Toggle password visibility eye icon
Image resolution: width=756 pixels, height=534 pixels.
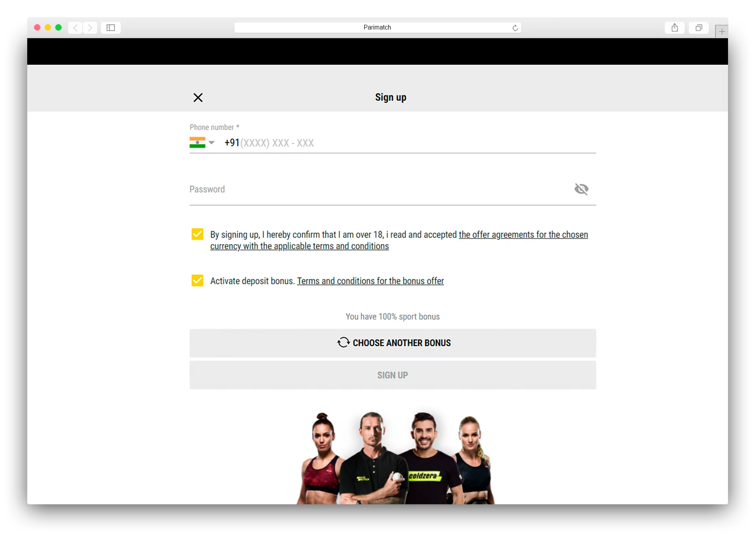581,189
